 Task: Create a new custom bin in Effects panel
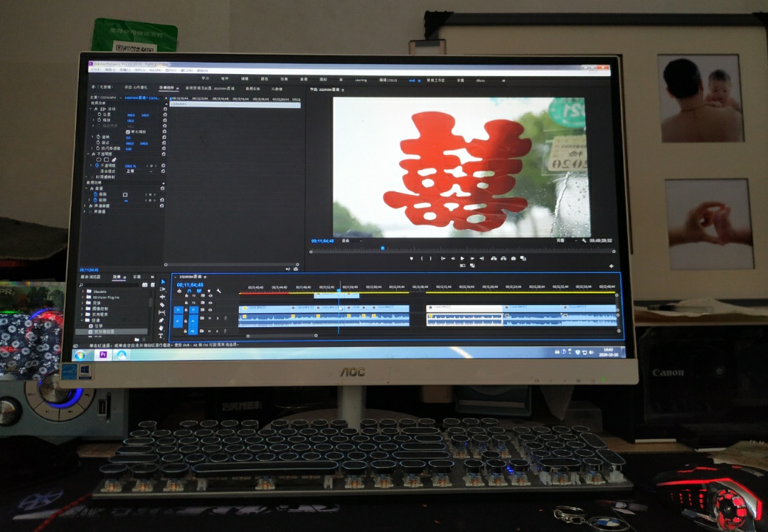point(137,339)
